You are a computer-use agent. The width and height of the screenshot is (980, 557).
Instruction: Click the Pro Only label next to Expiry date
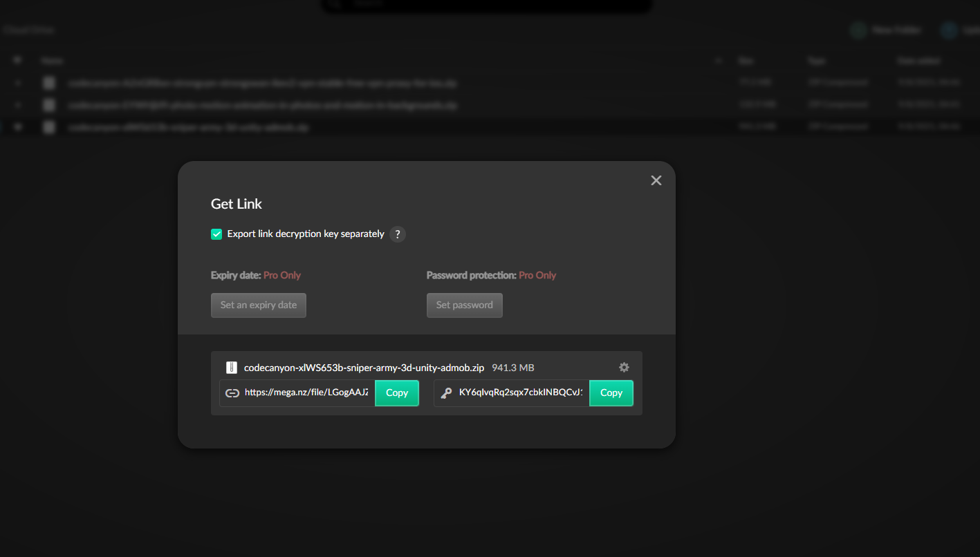pos(282,275)
